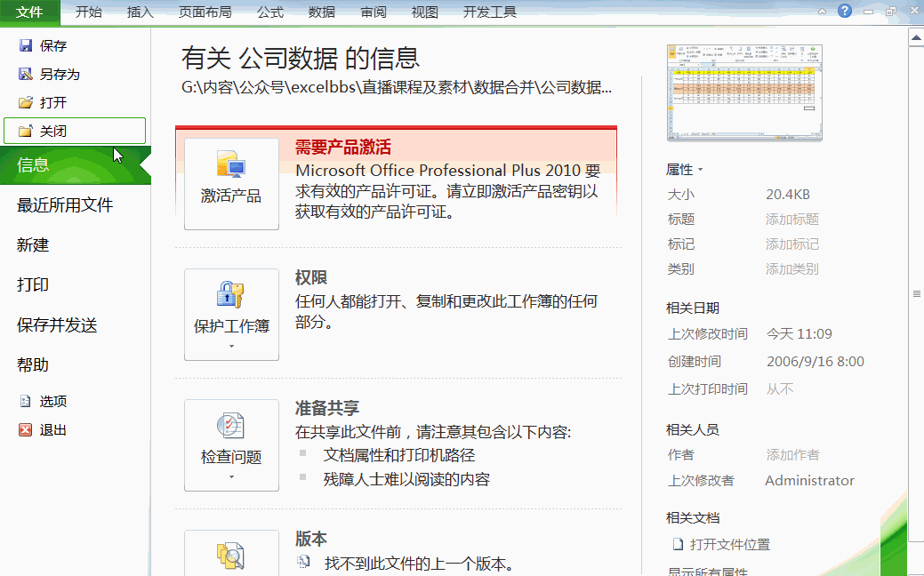Click the 今天 11:09 modified time

pyautogui.click(x=799, y=334)
